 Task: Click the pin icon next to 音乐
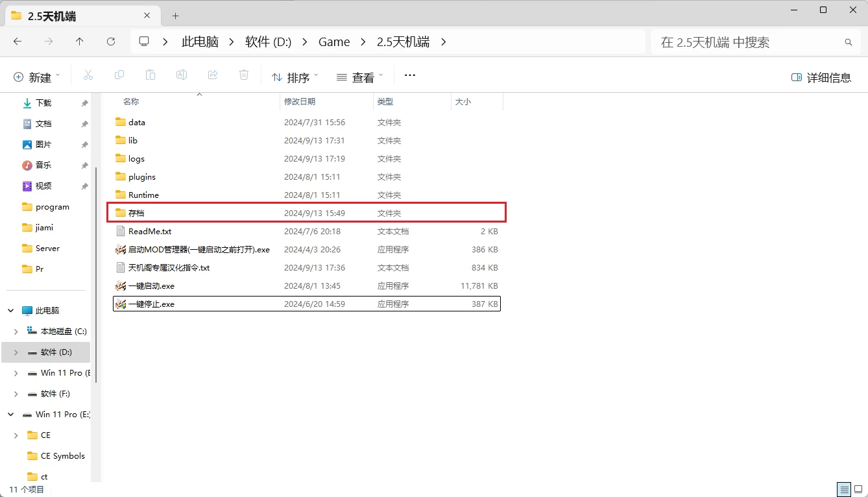click(84, 165)
